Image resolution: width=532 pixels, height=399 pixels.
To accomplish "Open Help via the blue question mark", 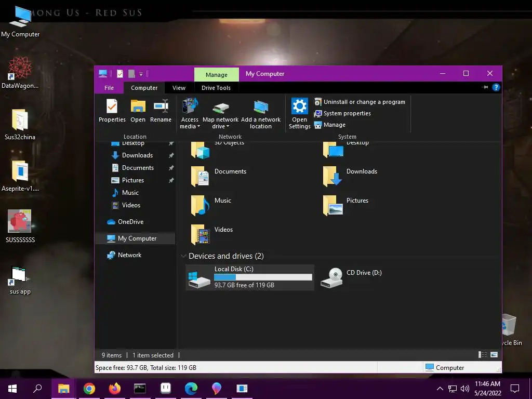I will pos(496,87).
